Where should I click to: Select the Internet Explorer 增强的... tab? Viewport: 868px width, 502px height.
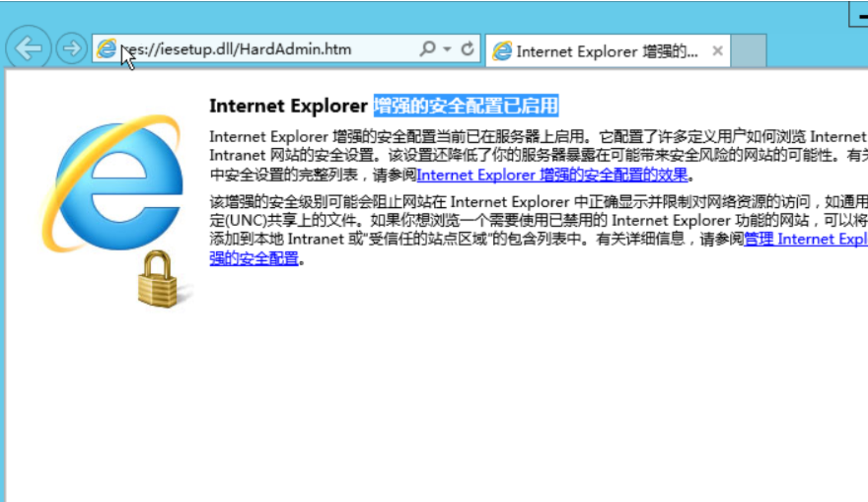pos(606,51)
